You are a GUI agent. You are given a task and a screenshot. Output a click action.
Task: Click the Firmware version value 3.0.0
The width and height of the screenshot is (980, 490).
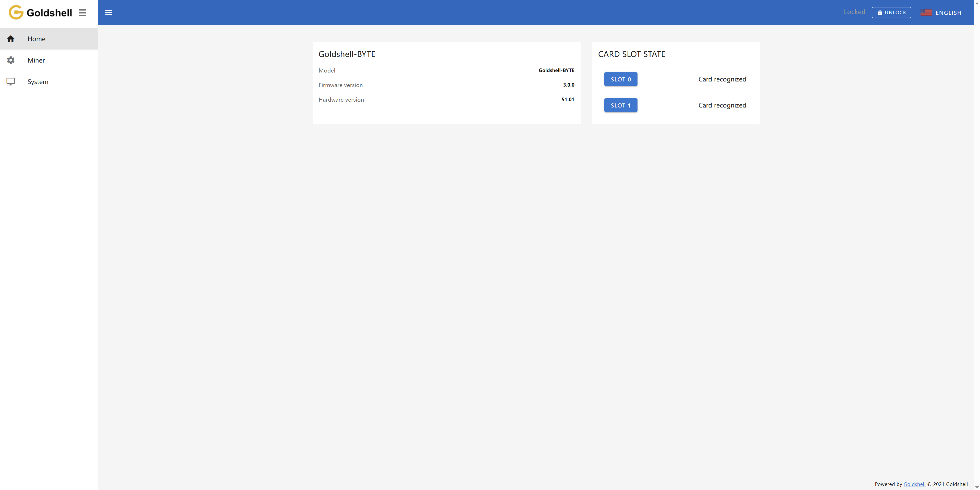(568, 85)
